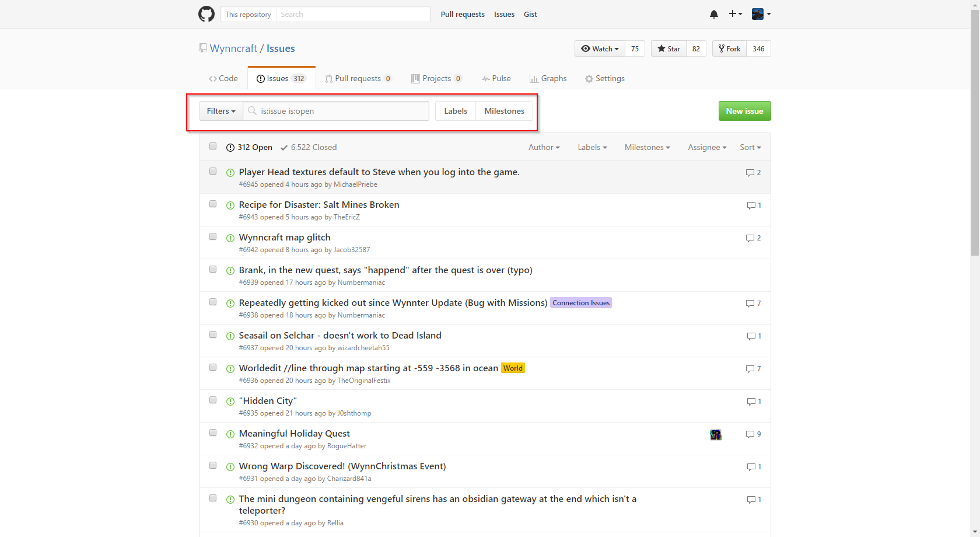980x537 pixels.
Task: Click open-issue icon beside Wrong Warp Discovered
Action: pyautogui.click(x=230, y=467)
